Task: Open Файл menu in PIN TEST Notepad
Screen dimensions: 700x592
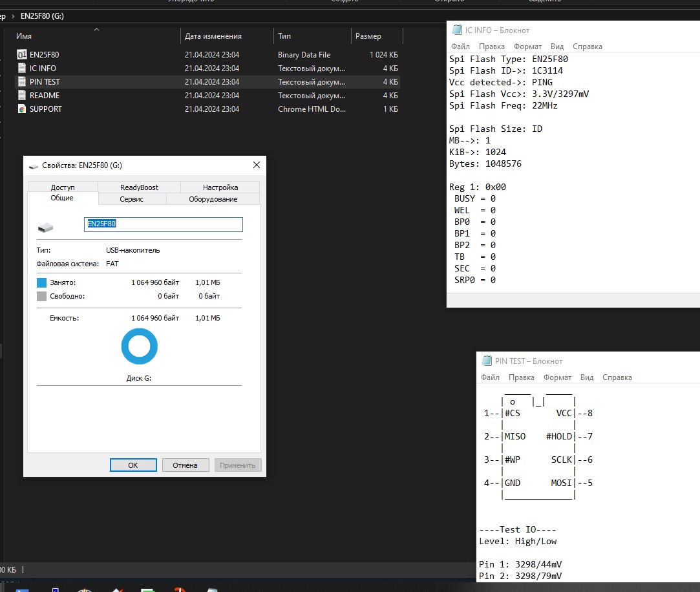Action: point(490,377)
